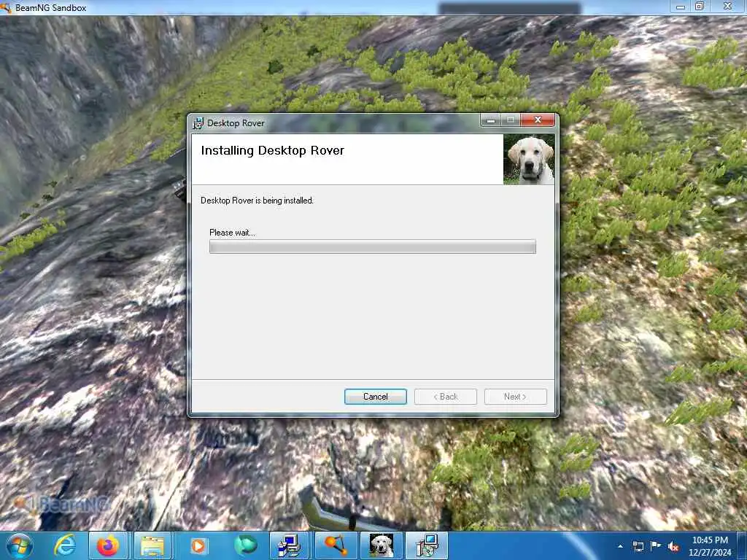The image size is (747, 560).
Task: Click the muted volume tray icon
Action: 673,546
